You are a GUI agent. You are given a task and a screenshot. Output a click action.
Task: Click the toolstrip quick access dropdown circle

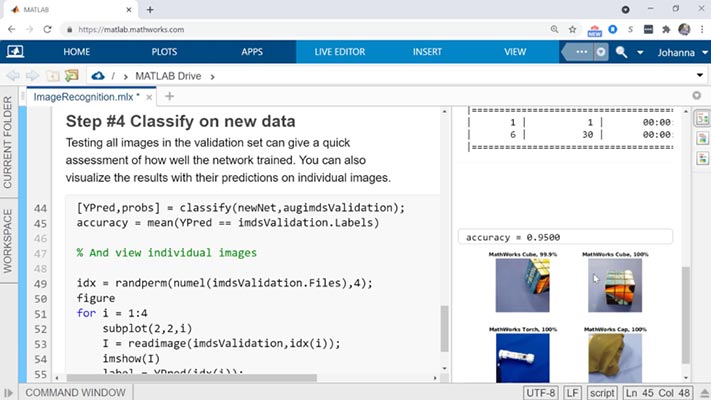(601, 52)
